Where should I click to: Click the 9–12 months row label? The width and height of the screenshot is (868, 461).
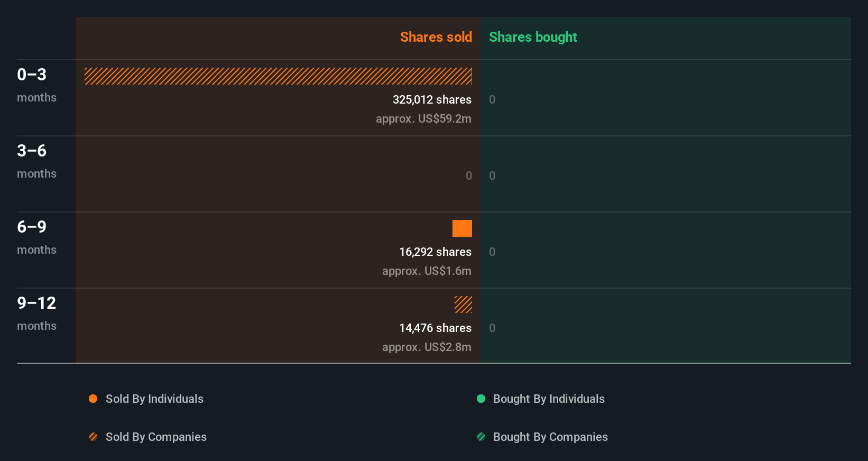tap(36, 313)
